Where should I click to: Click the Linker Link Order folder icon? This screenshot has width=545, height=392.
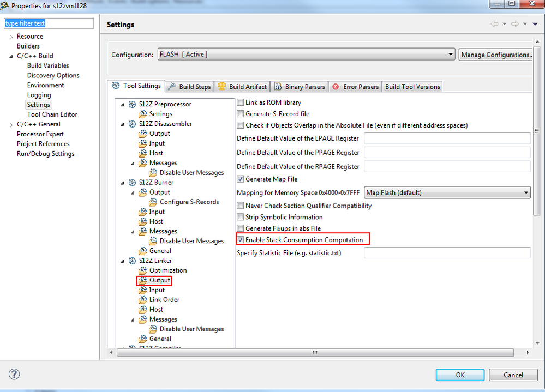(x=142, y=300)
